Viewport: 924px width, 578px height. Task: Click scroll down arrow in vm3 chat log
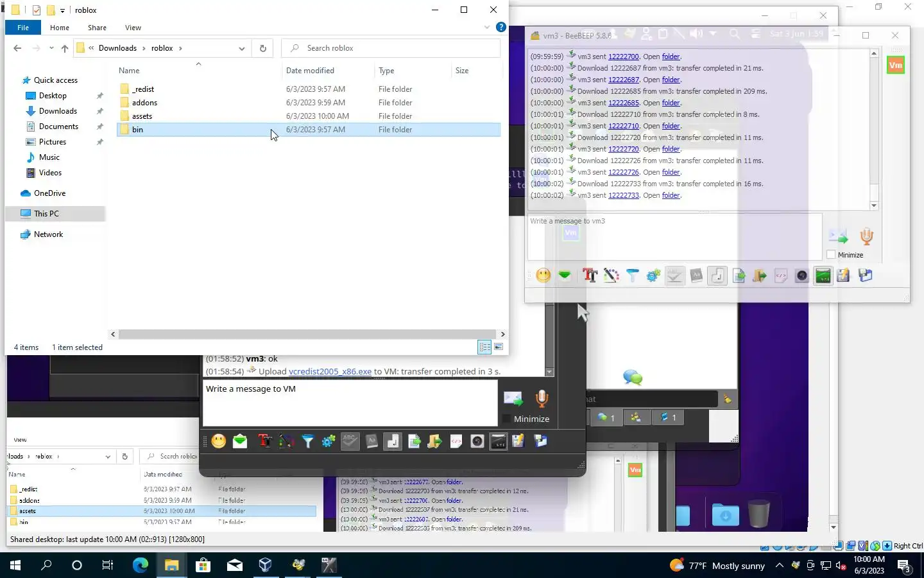click(874, 206)
